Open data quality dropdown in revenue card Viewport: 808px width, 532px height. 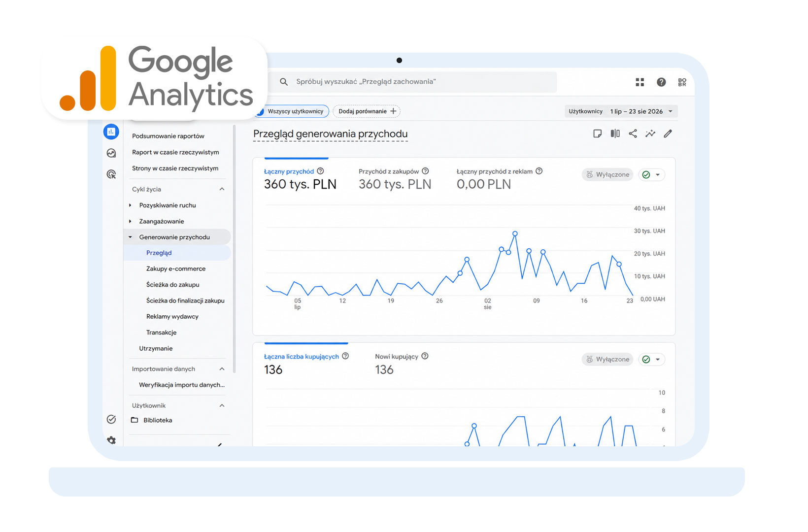(652, 174)
